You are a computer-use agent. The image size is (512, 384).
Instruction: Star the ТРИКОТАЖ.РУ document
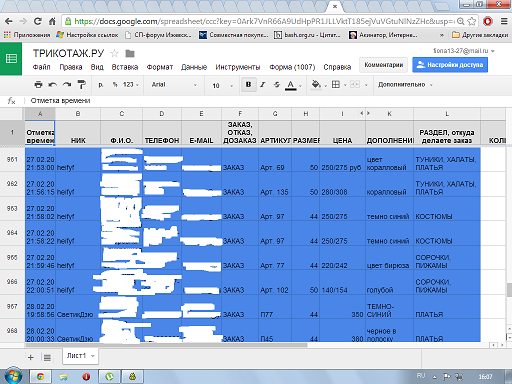click(114, 53)
